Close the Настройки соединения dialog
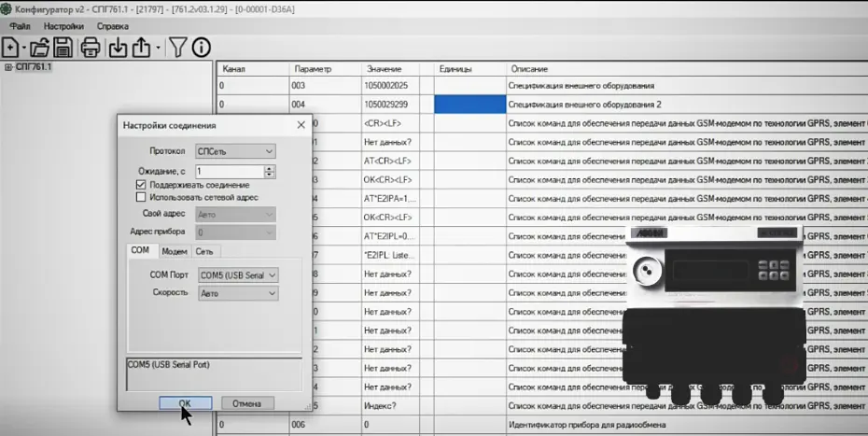 pyautogui.click(x=301, y=125)
